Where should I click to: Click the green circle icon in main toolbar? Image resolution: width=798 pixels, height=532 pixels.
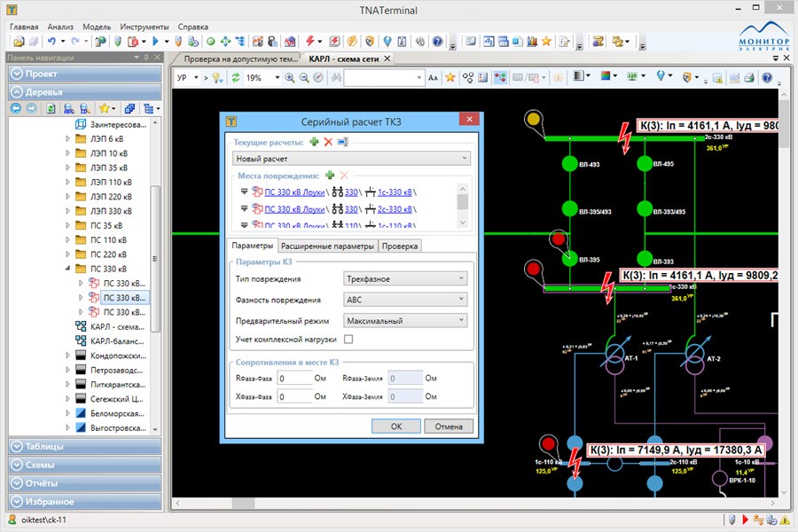[x=211, y=42]
